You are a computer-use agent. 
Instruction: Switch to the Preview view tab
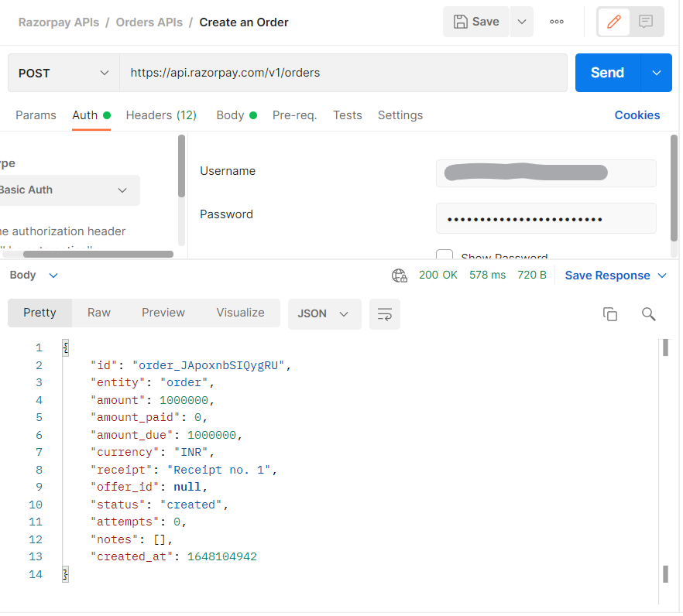(x=164, y=313)
